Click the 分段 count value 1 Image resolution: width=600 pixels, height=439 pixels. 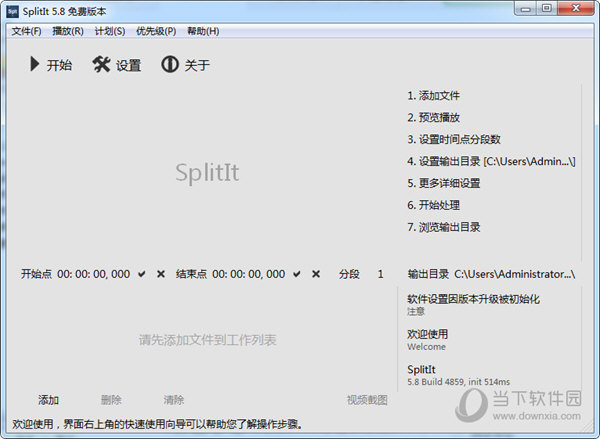pos(380,274)
